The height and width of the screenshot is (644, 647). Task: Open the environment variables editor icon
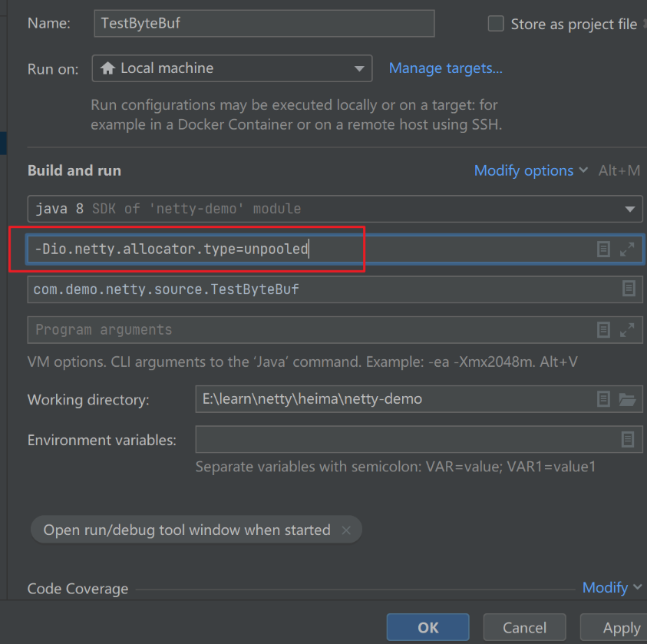pos(628,440)
